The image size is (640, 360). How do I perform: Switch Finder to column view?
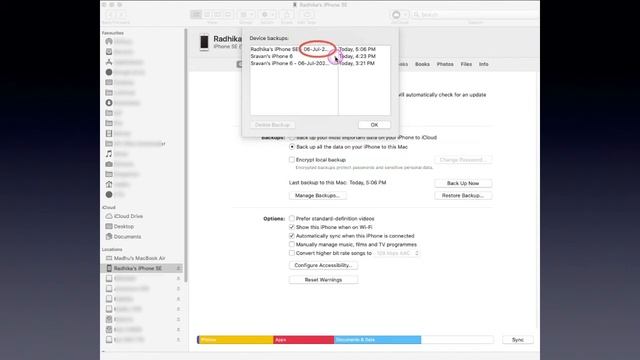coord(218,15)
